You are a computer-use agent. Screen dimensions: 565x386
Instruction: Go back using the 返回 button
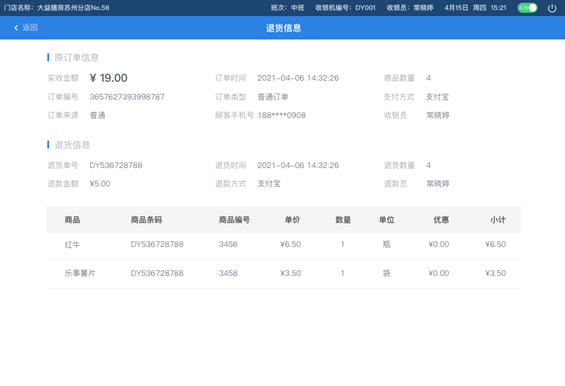pyautogui.click(x=26, y=27)
